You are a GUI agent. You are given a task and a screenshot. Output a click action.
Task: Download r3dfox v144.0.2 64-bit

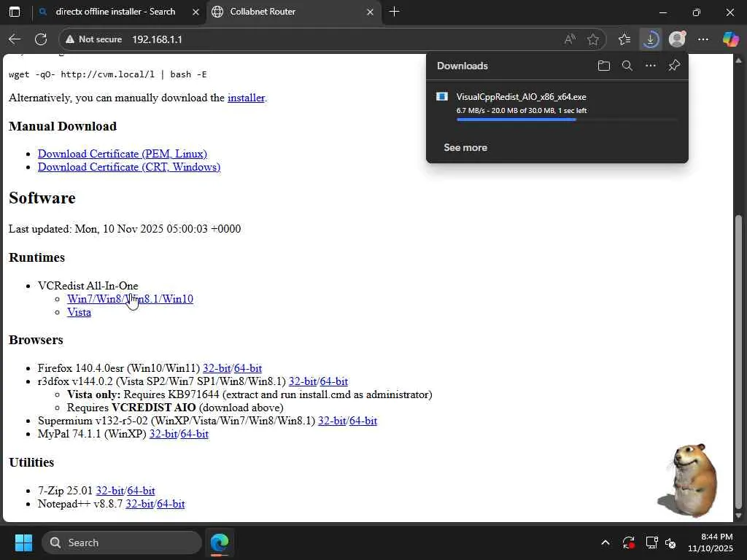334,381
